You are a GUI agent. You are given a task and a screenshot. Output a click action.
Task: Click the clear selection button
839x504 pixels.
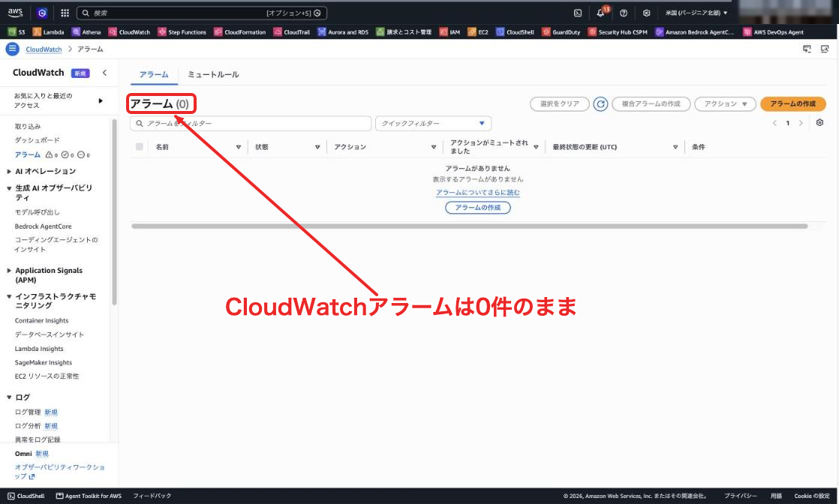tap(559, 103)
